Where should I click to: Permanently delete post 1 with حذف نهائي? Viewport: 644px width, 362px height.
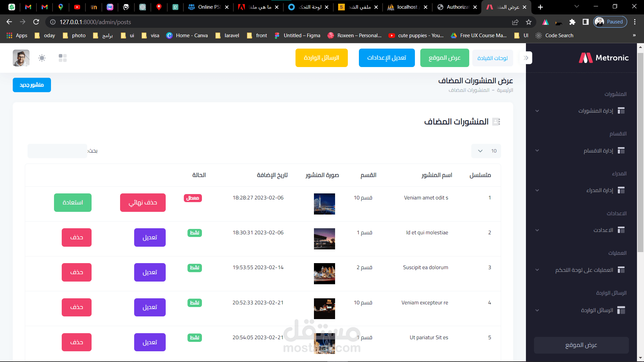[143, 202]
